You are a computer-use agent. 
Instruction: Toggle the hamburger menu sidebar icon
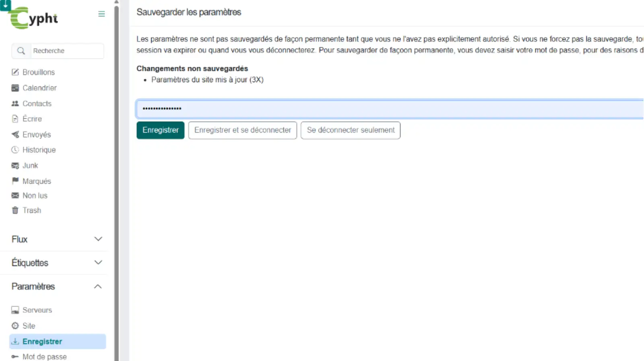click(x=101, y=14)
